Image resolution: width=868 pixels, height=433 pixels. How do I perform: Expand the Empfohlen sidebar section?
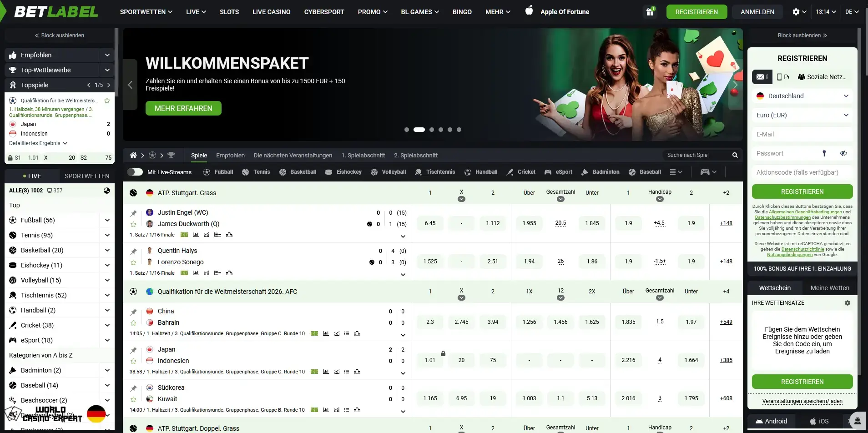click(107, 55)
